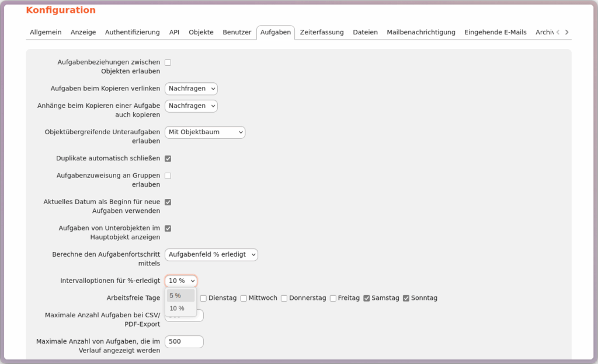This screenshot has height=364, width=598.
Task: Open the Mailbenachrichtigung tab
Action: 420,33
